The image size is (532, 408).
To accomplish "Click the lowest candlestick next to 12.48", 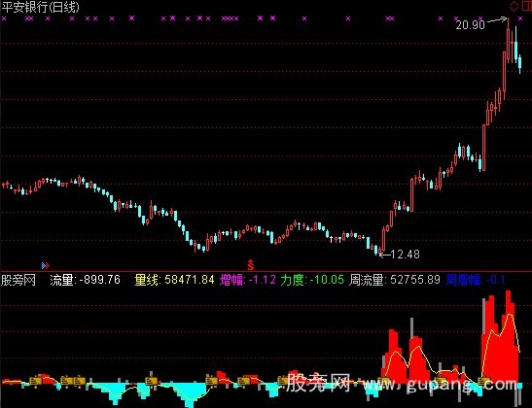I will pos(379,251).
